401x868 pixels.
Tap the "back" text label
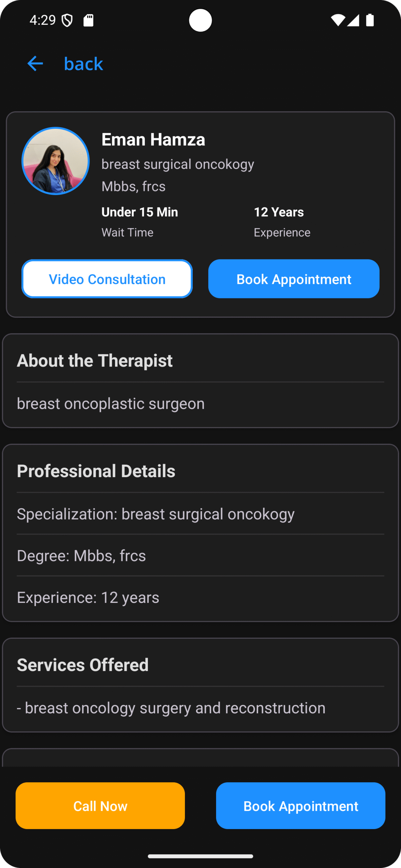[x=83, y=64]
